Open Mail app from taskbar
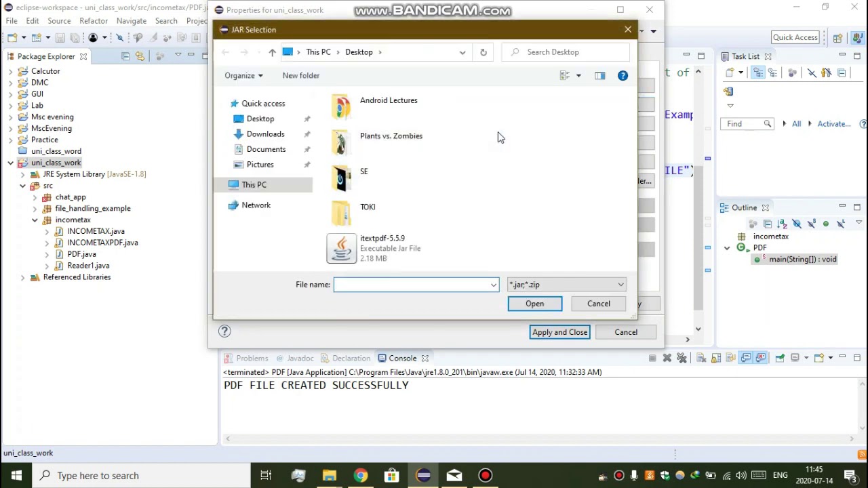This screenshot has width=868, height=488. tap(454, 475)
